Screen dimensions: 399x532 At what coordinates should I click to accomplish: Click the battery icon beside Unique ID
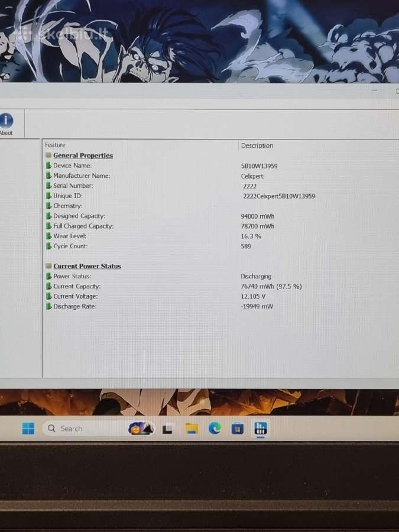point(48,196)
